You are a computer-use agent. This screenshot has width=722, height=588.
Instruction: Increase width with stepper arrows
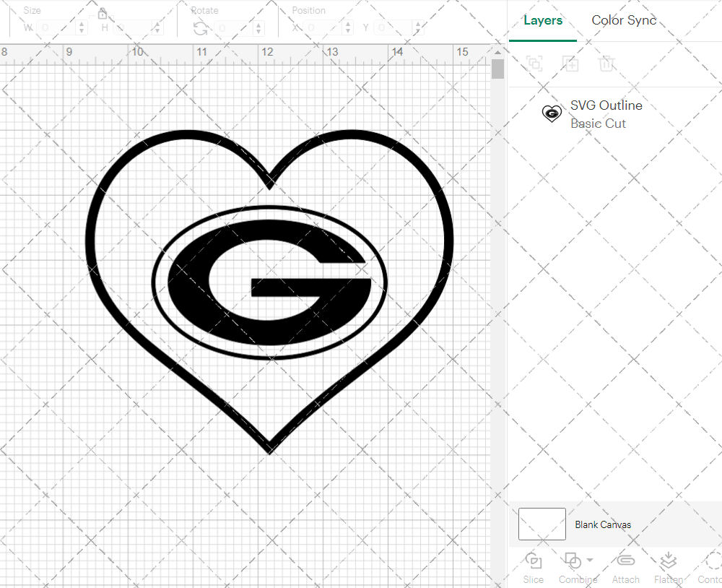point(82,27)
